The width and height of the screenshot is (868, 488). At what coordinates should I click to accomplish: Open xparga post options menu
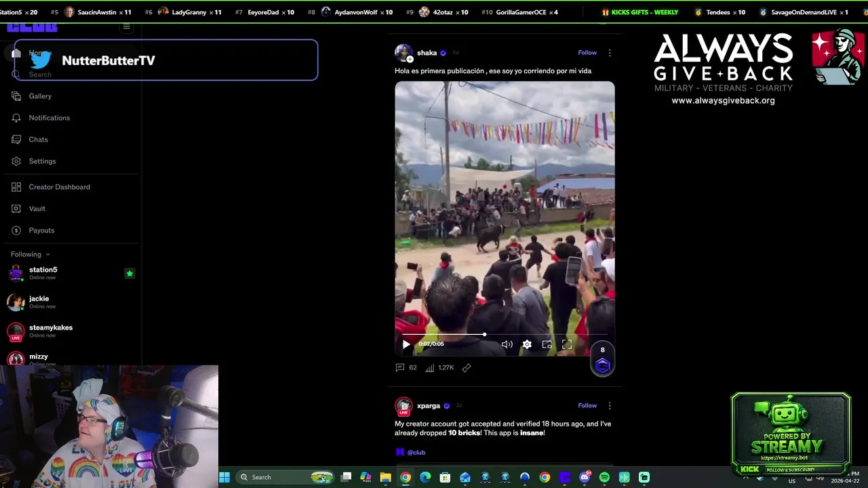(x=609, y=406)
